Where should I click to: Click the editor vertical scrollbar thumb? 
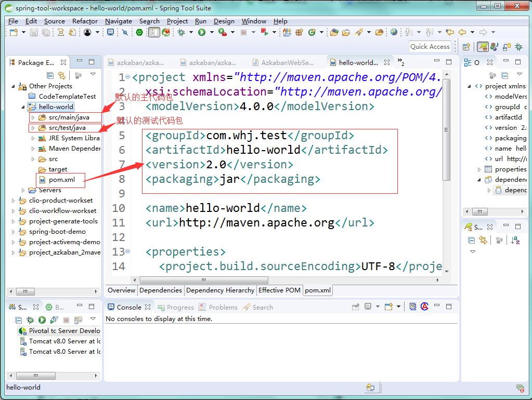[x=447, y=130]
